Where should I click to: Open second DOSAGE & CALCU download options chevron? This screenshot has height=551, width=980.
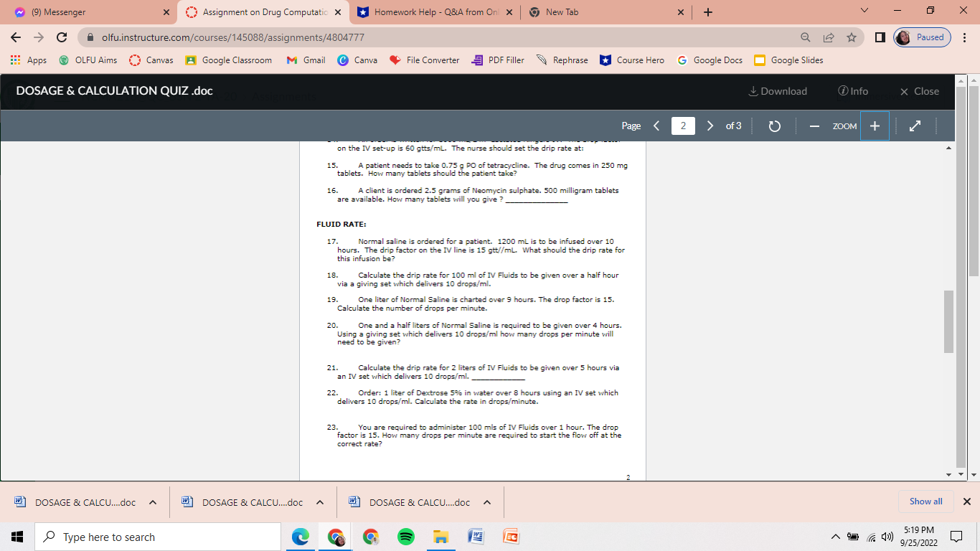pyautogui.click(x=320, y=502)
